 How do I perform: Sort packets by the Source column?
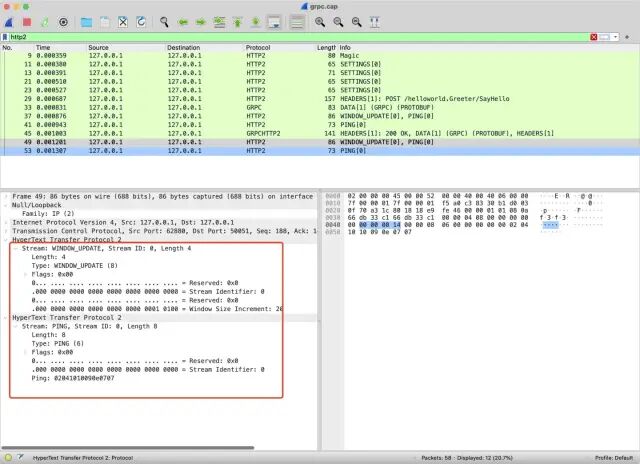[x=98, y=48]
